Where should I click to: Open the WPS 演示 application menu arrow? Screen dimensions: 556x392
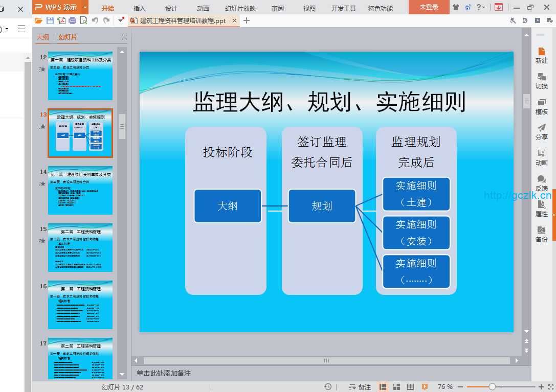(85, 7)
